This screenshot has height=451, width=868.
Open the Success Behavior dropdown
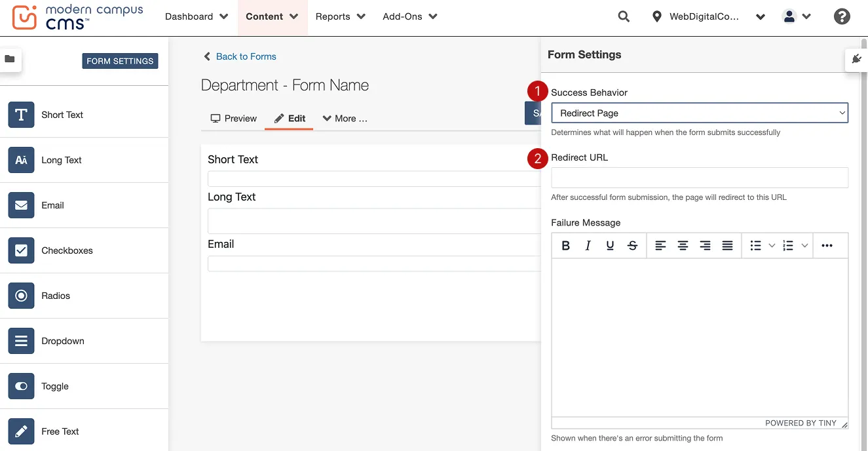pos(699,113)
